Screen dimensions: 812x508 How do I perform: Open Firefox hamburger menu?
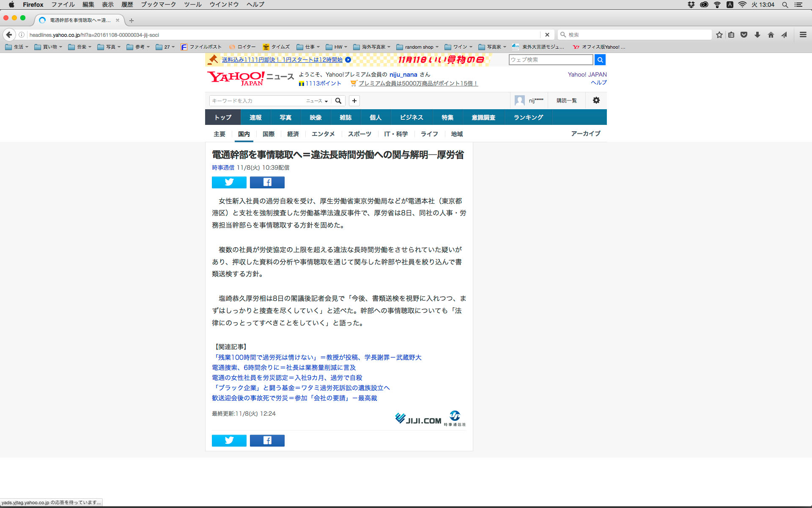click(x=803, y=35)
